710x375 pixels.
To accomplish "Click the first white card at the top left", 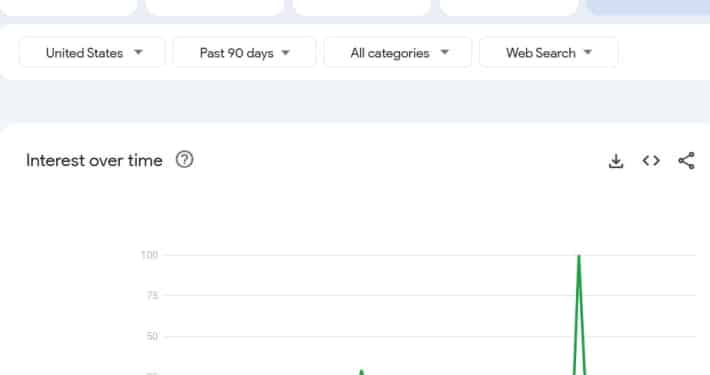I will 68,7.
